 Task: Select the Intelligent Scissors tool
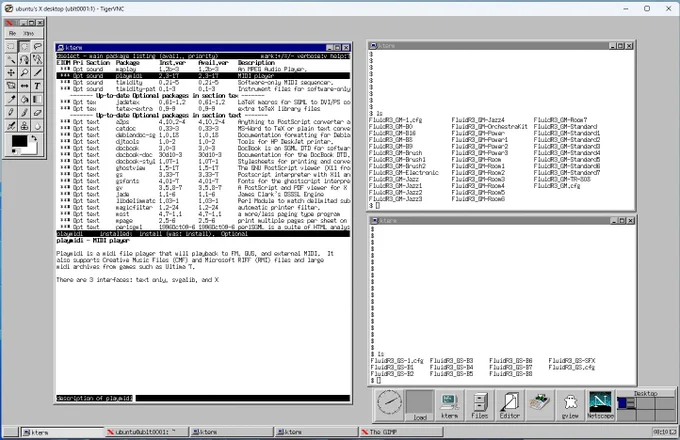click(x=37, y=59)
